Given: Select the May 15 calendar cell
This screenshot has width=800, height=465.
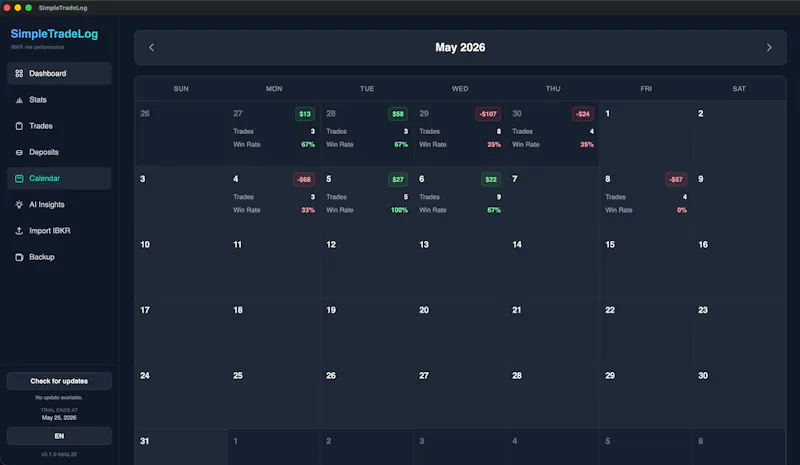Looking at the screenshot, I should tap(646, 264).
